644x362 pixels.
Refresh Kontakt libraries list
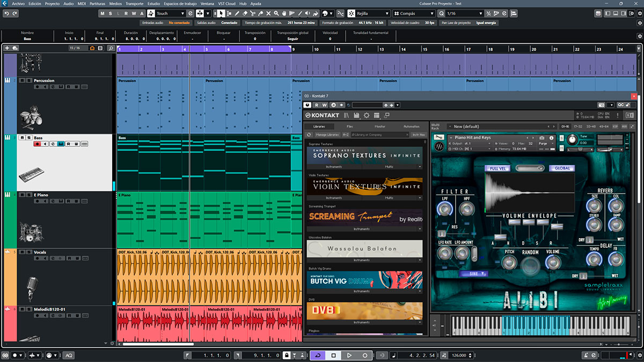[310, 135]
